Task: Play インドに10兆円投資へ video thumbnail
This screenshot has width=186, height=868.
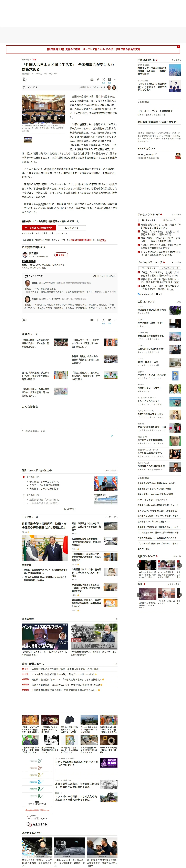Action: tap(45, 636)
